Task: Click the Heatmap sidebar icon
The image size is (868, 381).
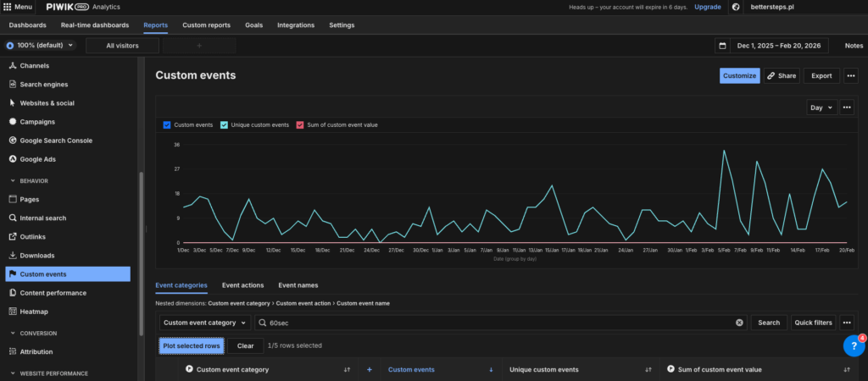Action: (x=13, y=312)
